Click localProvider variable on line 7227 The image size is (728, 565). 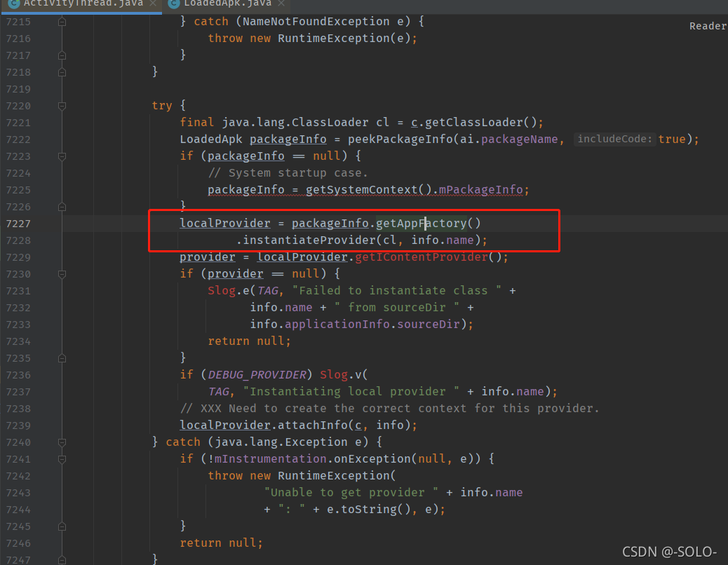tap(225, 223)
